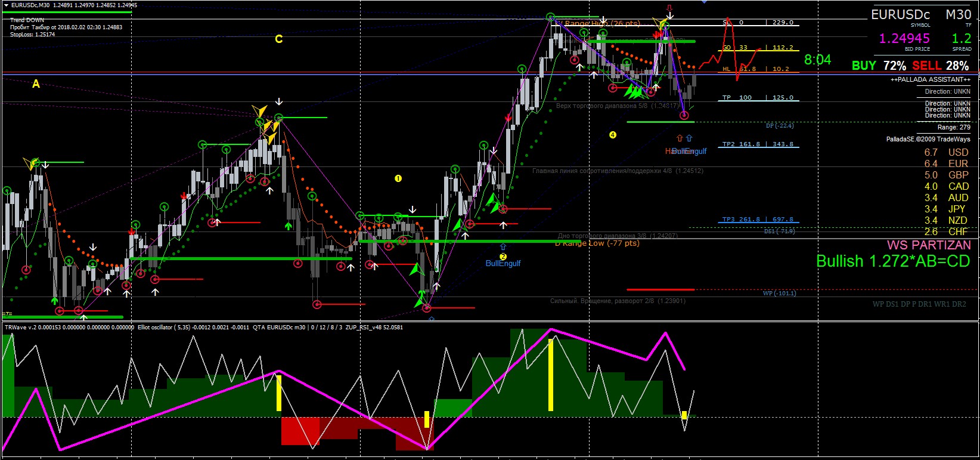Screen dimensions: 980x460
Task: Click the SL 0 | 229.0 level label
Action: pos(758,23)
